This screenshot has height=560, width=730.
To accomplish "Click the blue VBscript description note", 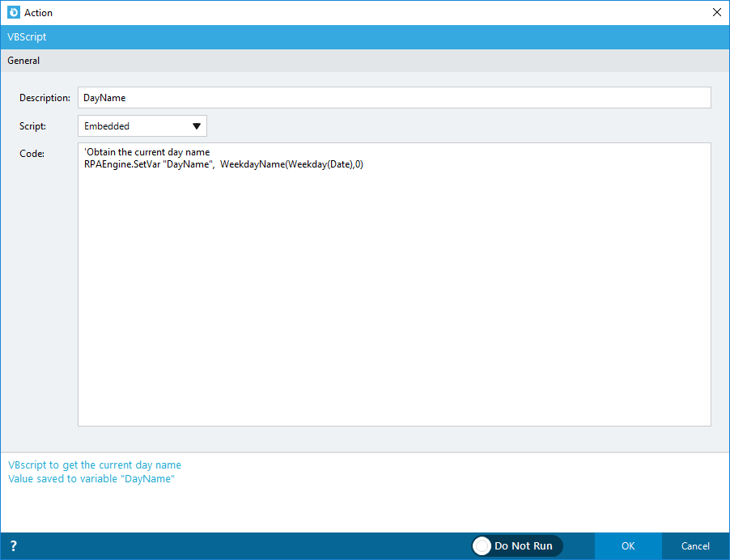I will point(95,465).
